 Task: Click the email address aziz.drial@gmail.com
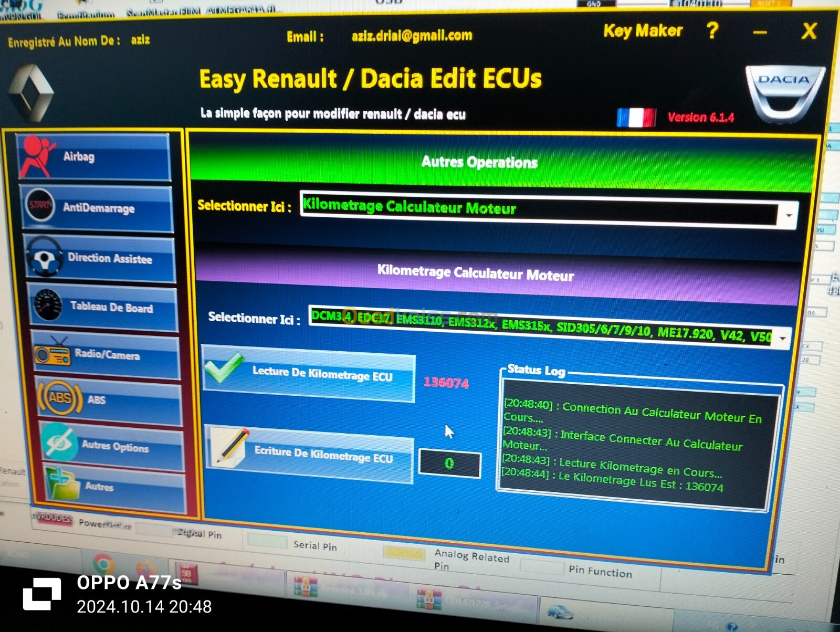[412, 36]
